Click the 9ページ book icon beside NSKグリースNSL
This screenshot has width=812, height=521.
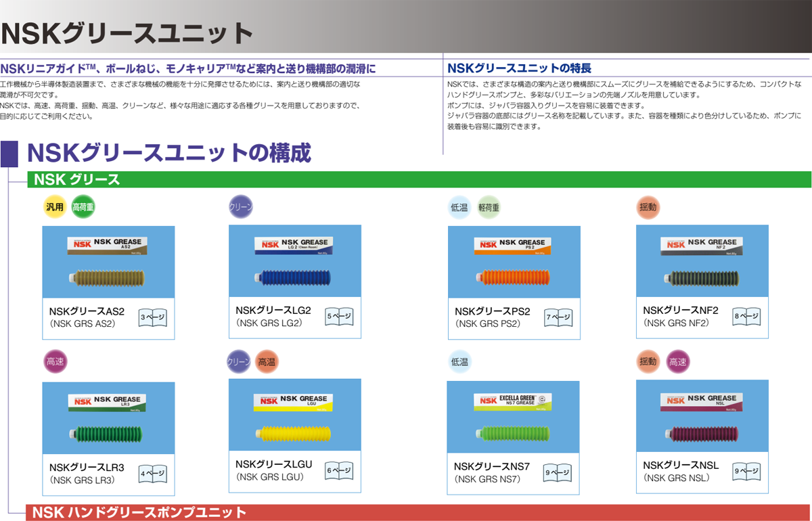(746, 471)
